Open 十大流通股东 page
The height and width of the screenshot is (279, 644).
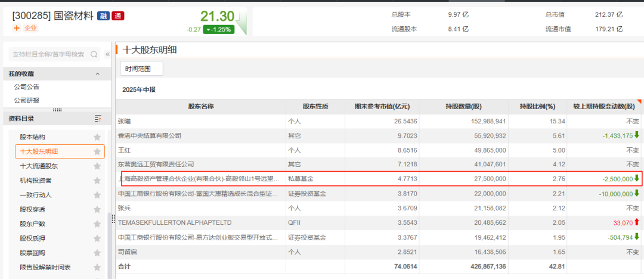click(x=39, y=166)
